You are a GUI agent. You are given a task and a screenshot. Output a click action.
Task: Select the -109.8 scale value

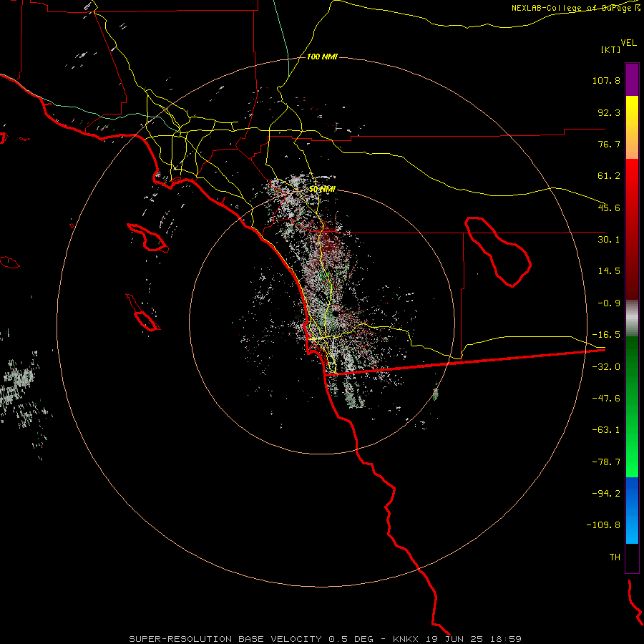tap(603, 525)
